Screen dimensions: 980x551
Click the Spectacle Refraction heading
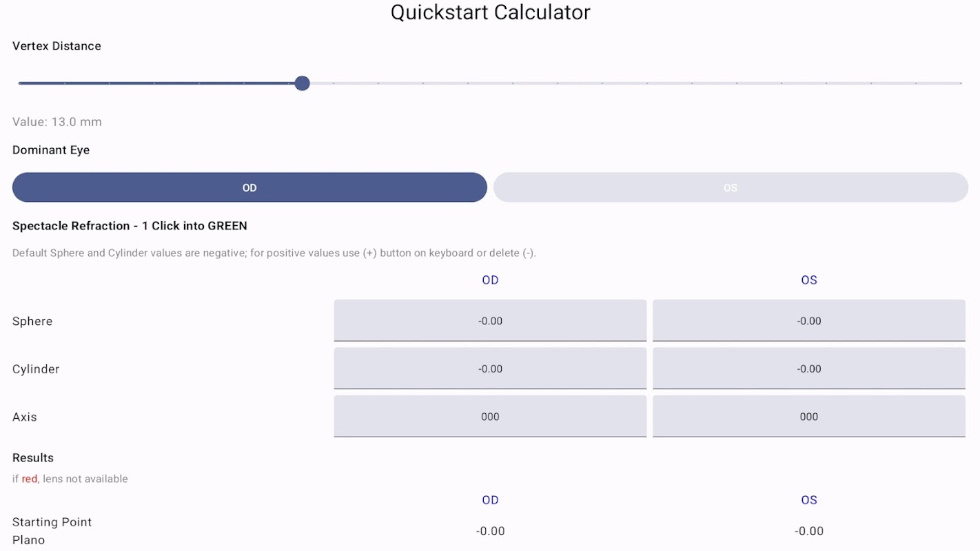(130, 226)
